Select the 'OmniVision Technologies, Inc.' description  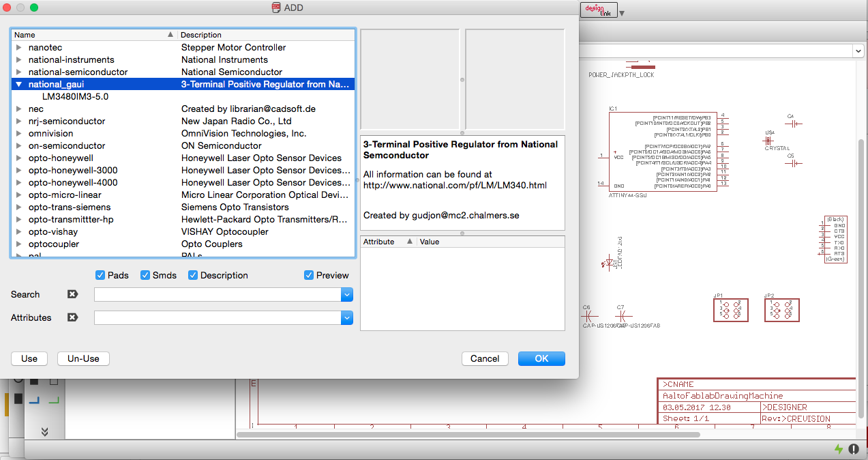[244, 133]
